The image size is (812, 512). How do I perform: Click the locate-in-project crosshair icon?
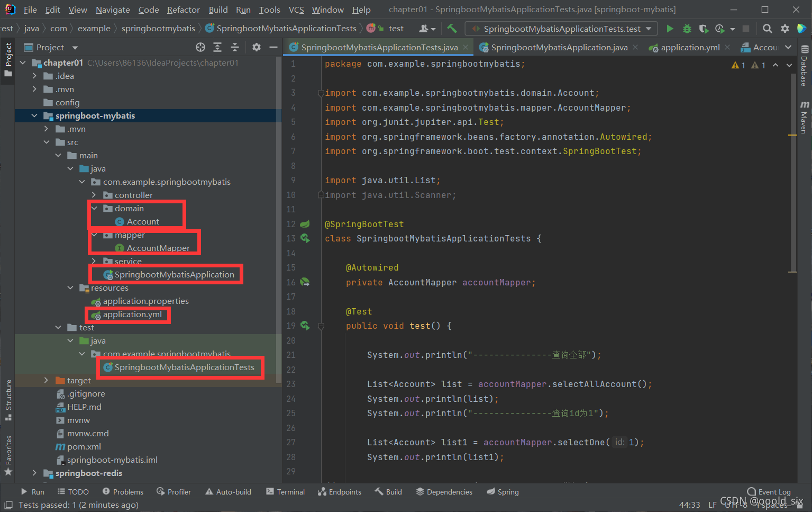pos(200,47)
